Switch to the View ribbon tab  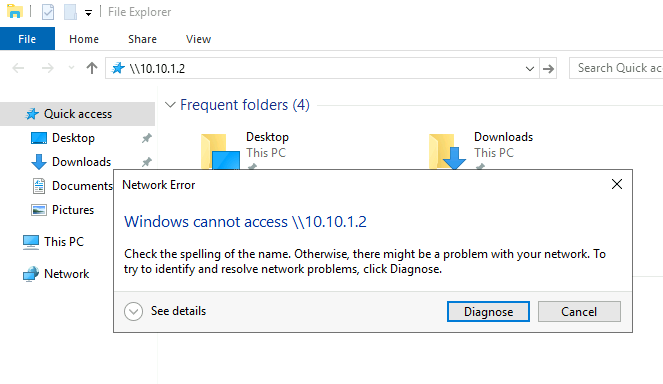point(198,39)
